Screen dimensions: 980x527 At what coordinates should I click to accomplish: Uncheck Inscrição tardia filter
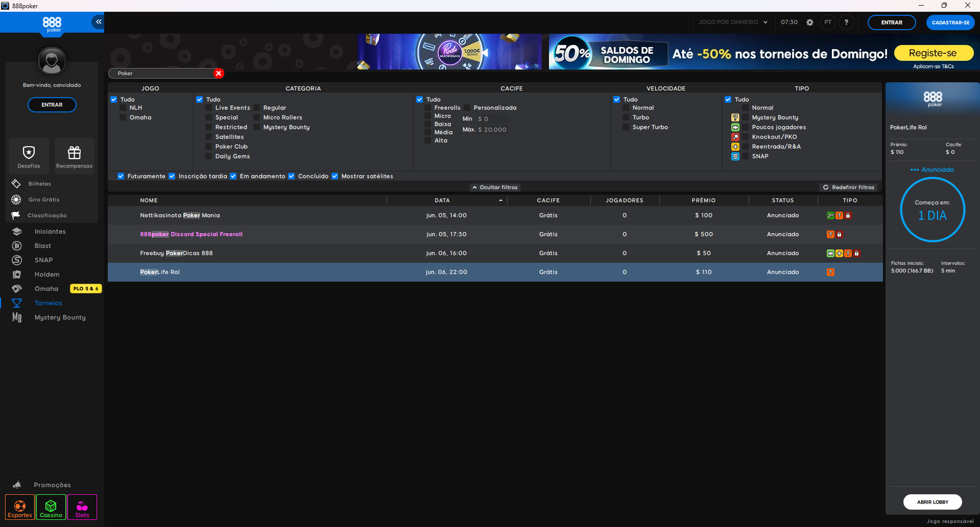(172, 176)
